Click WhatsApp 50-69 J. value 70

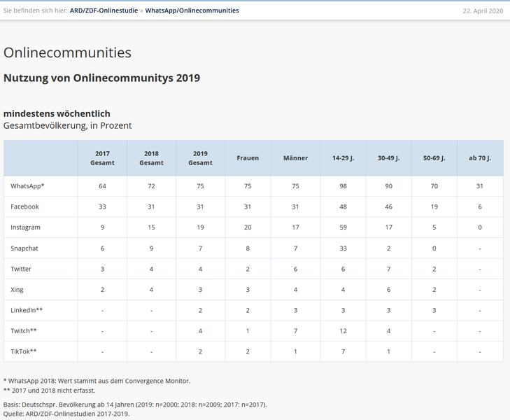click(x=434, y=186)
